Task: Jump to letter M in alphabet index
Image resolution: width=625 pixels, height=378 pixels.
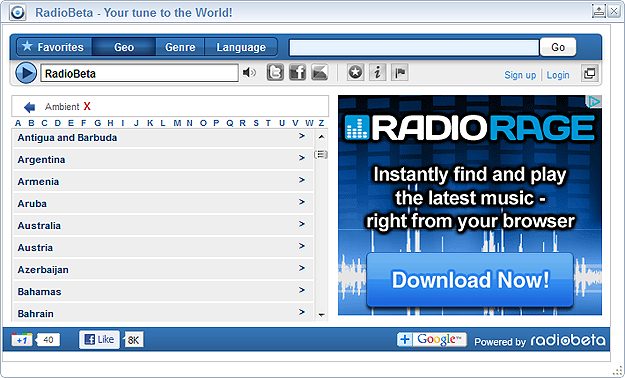Action: [177, 123]
